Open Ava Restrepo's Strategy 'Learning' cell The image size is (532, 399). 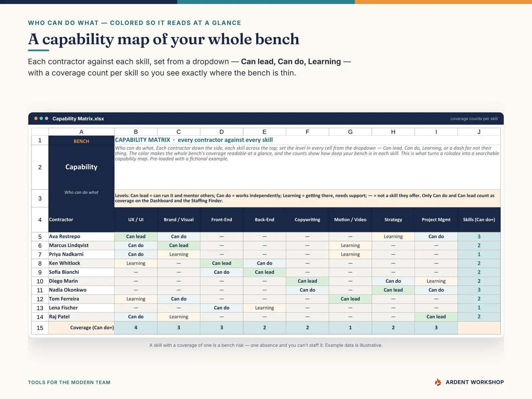[x=393, y=236]
